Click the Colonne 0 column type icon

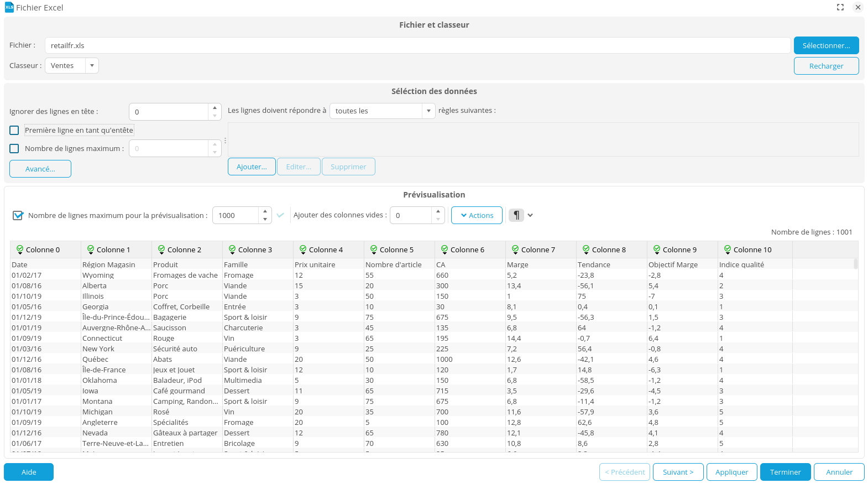pos(20,250)
